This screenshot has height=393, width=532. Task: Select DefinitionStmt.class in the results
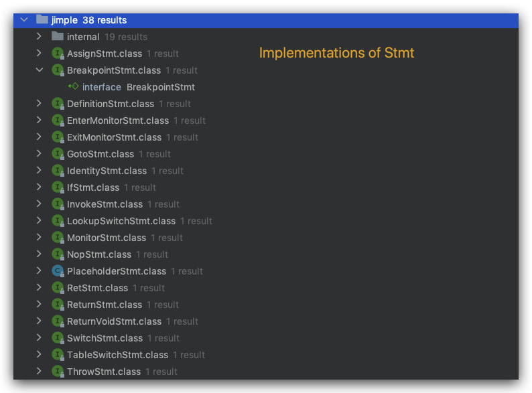[111, 104]
